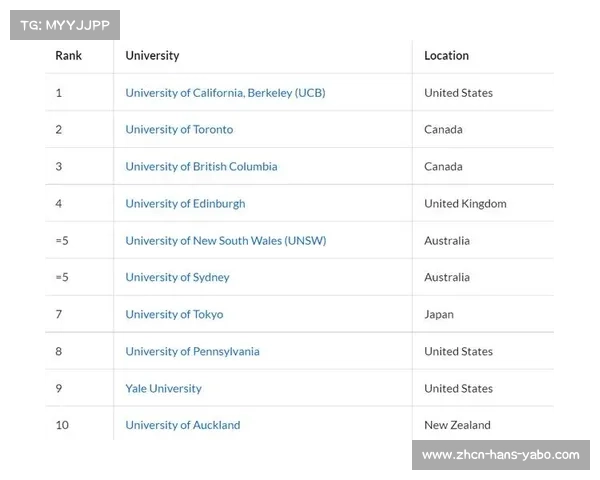Screen dimensions: 600x480
Task: Select the New Zealand location cell
Action: click(x=457, y=425)
